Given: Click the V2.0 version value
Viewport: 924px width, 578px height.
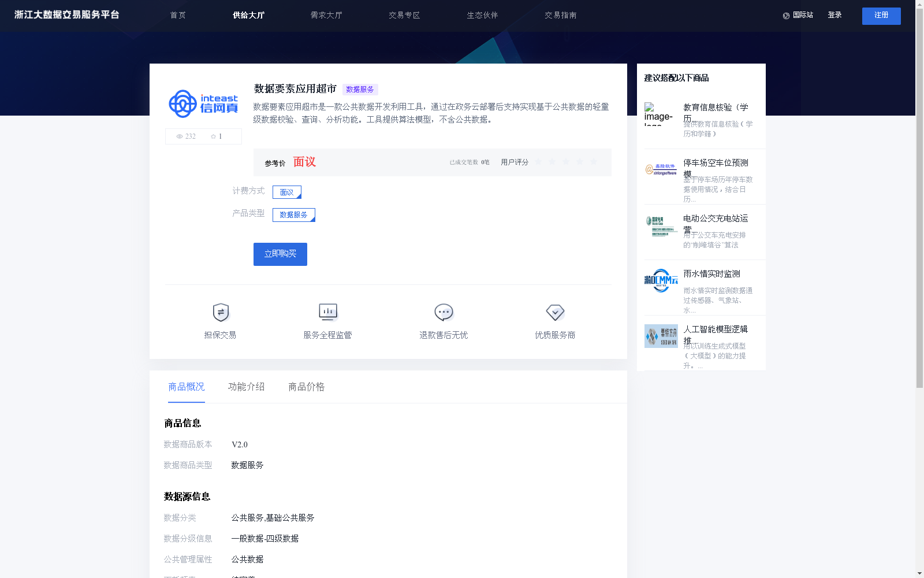Looking at the screenshot, I should point(240,444).
